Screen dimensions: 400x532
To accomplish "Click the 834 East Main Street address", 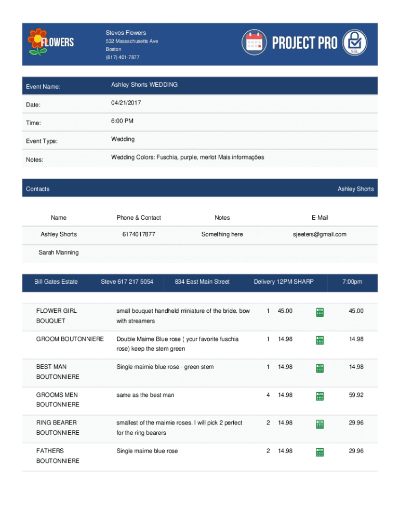I will (202, 282).
